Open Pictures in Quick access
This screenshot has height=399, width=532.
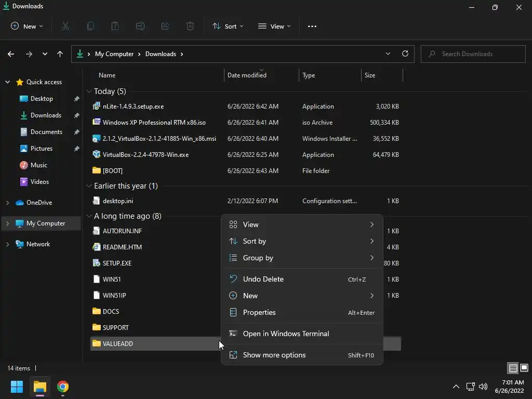point(42,149)
